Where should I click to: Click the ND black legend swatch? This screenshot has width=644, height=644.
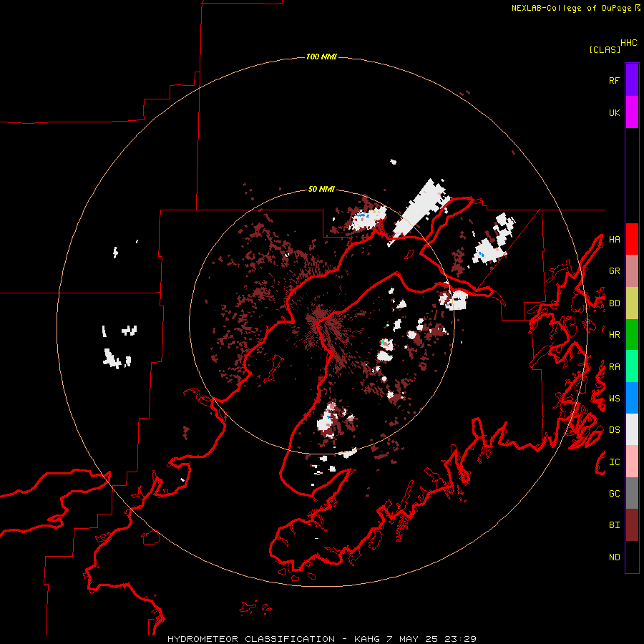[632, 557]
